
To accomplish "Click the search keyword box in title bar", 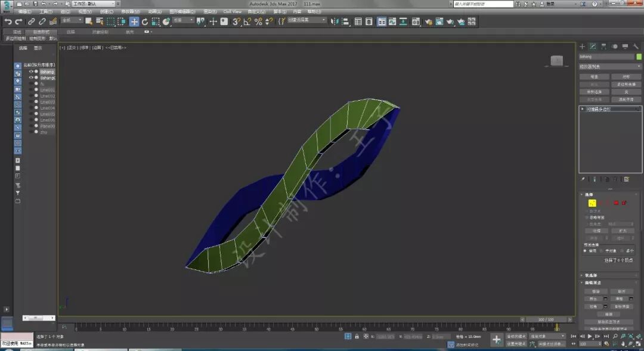I will pyautogui.click(x=484, y=4).
